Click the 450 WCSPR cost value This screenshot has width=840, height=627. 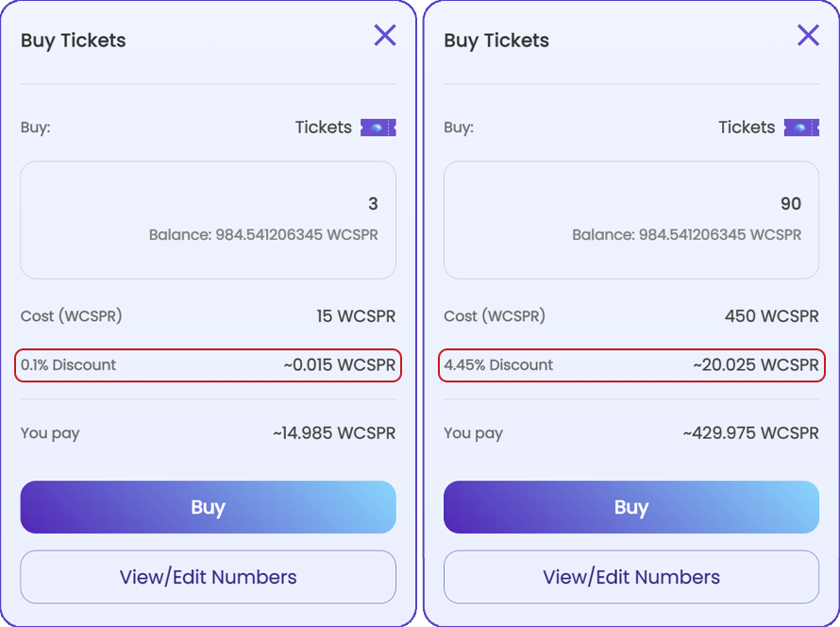[x=771, y=316]
